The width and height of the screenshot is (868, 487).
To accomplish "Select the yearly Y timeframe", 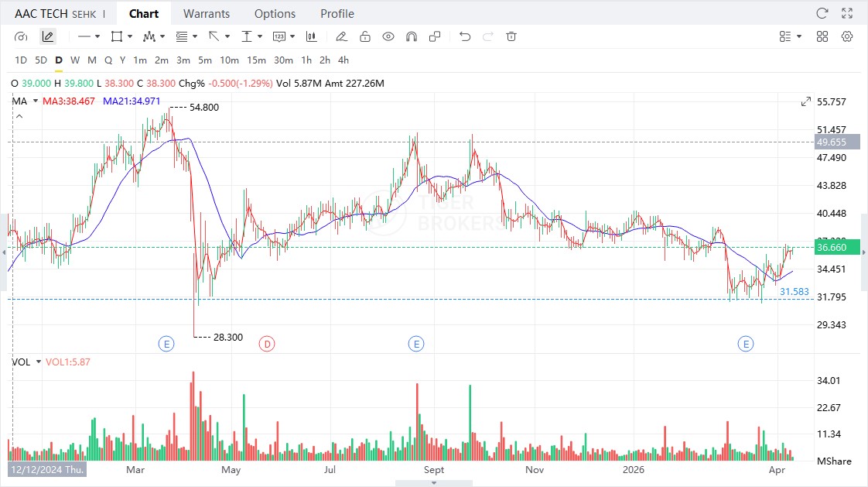I will tap(122, 60).
